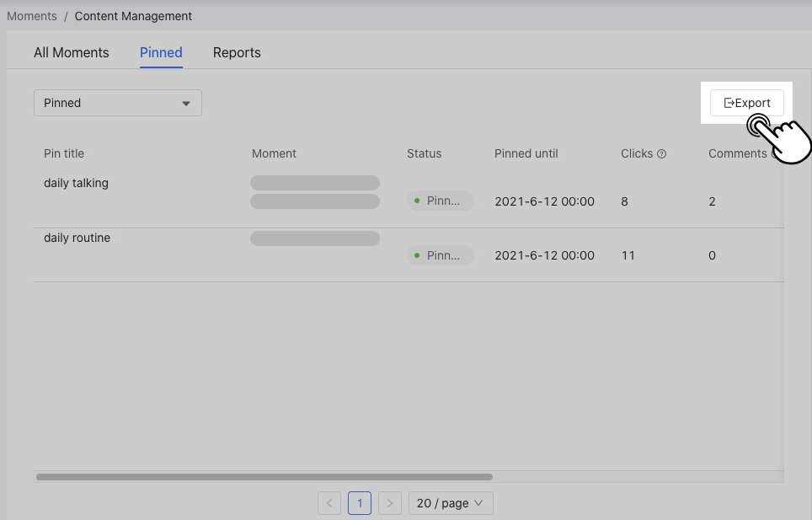The image size is (812, 520).
Task: Click page number 1
Action: (x=360, y=503)
